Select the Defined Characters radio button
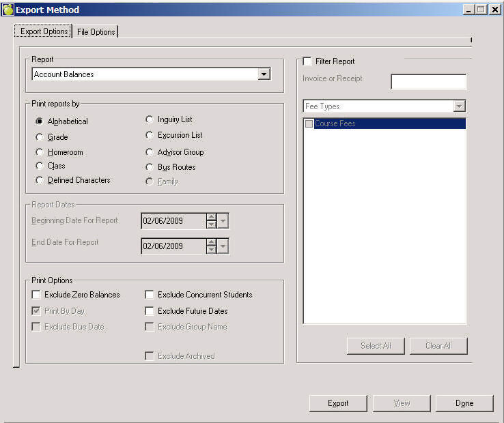 [40, 180]
